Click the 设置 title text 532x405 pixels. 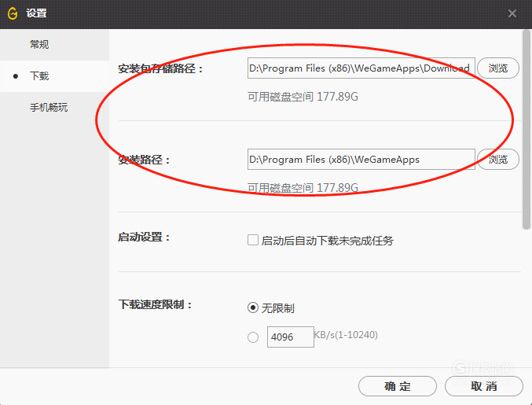tap(36, 13)
